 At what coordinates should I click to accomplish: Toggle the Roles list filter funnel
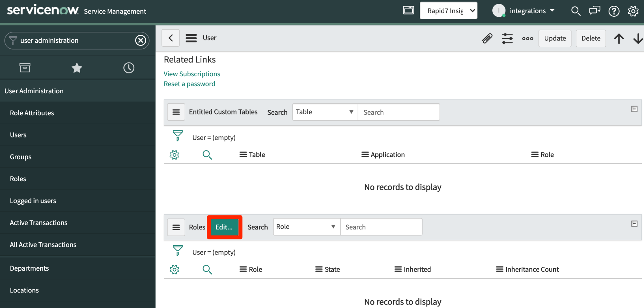coord(178,250)
